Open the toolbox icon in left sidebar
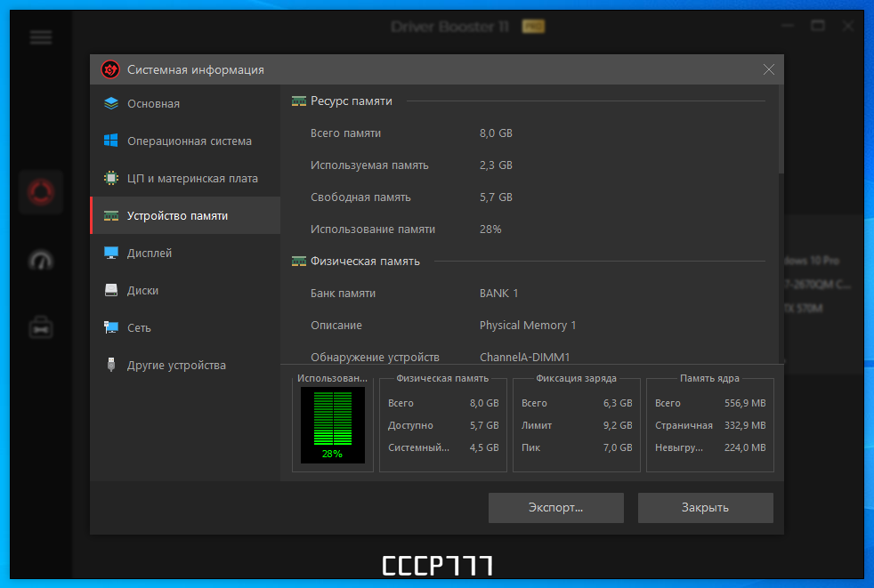874x588 pixels. (41, 327)
